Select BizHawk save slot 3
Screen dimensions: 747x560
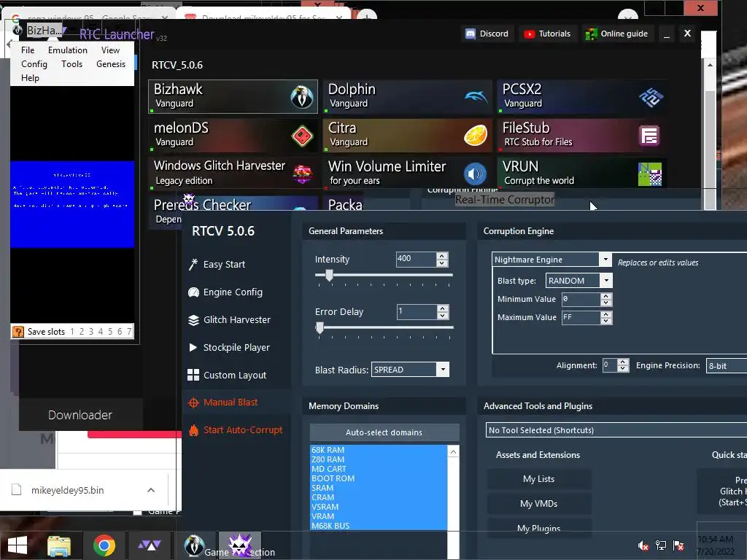click(x=91, y=332)
